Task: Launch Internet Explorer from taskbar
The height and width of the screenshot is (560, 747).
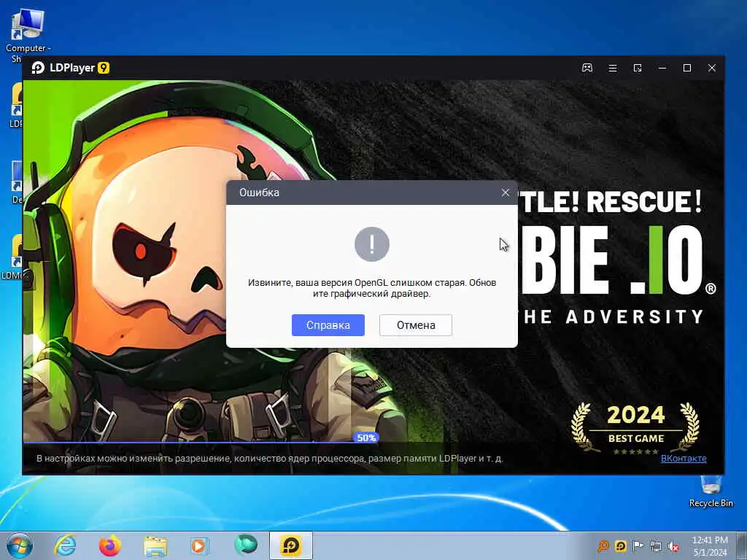Action: [65, 545]
